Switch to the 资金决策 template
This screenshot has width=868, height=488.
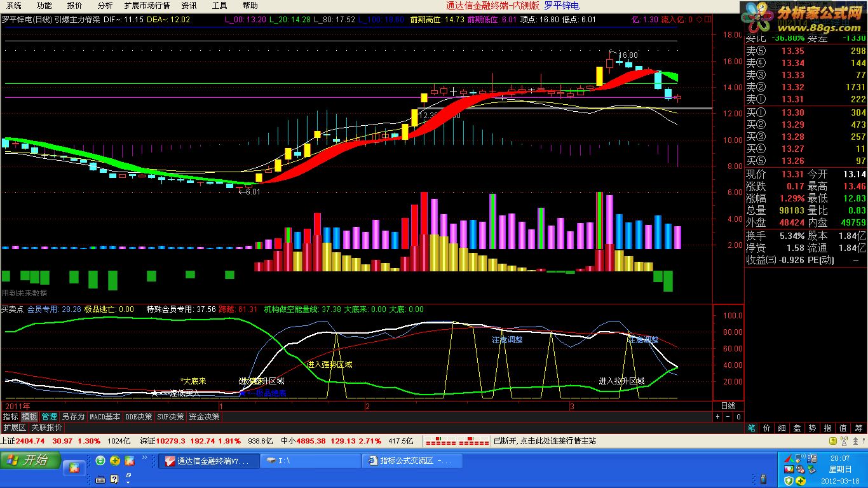click(205, 417)
